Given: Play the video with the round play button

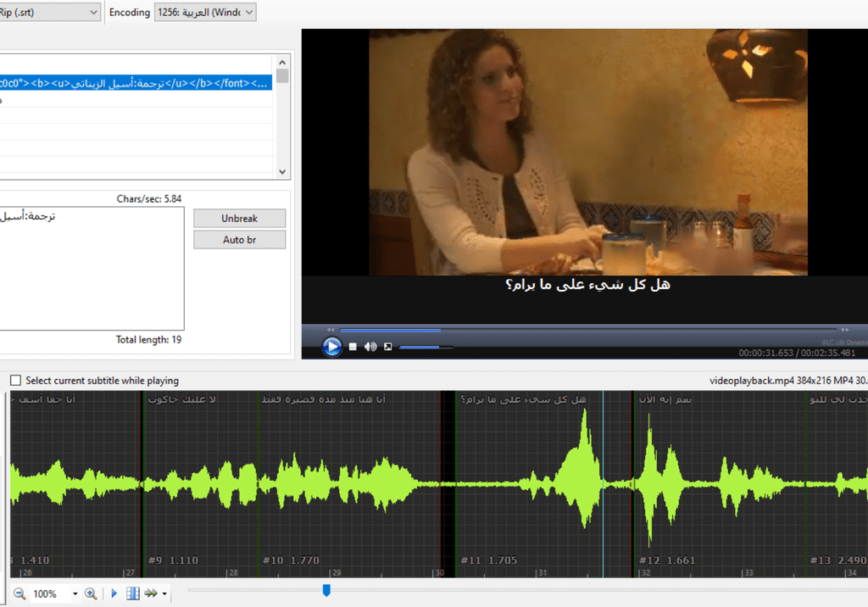Looking at the screenshot, I should 331,347.
